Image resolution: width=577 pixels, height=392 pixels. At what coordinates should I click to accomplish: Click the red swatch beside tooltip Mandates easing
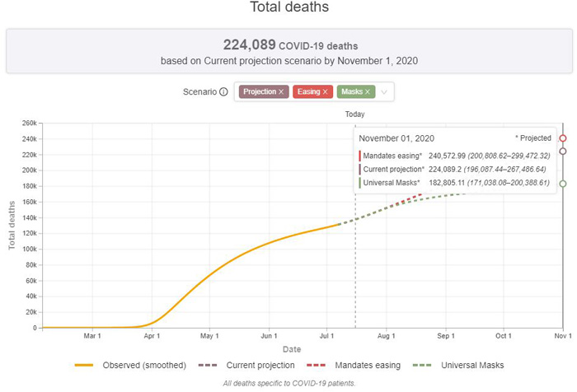360,154
